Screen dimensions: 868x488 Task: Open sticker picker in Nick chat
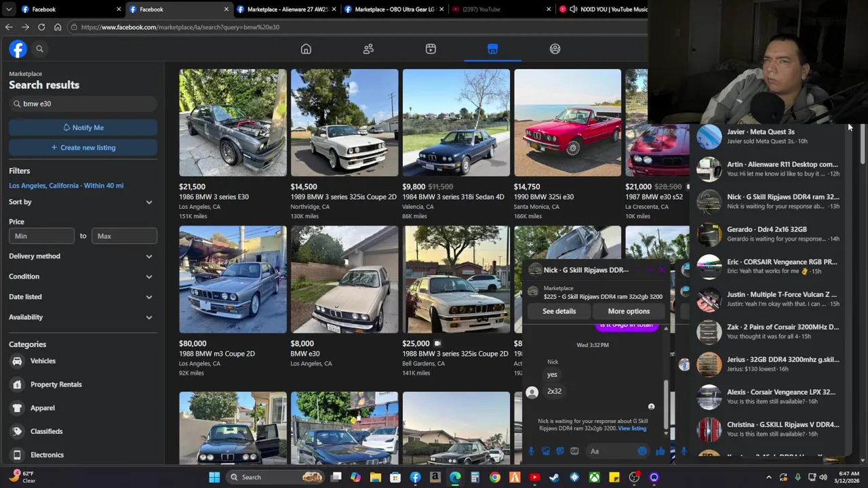560,451
